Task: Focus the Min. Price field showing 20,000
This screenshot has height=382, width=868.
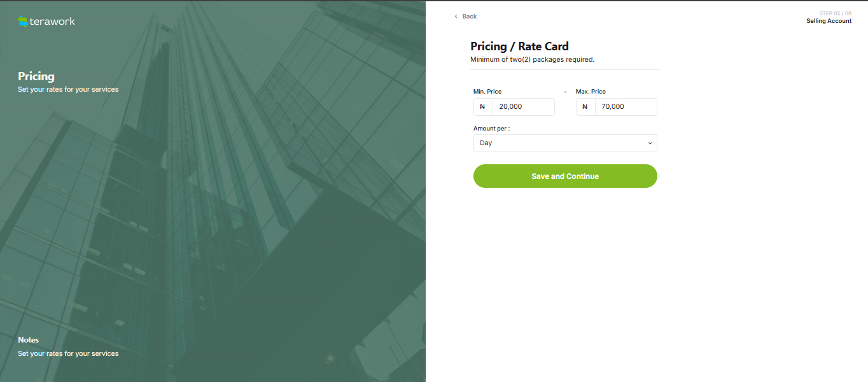Action: [x=523, y=107]
